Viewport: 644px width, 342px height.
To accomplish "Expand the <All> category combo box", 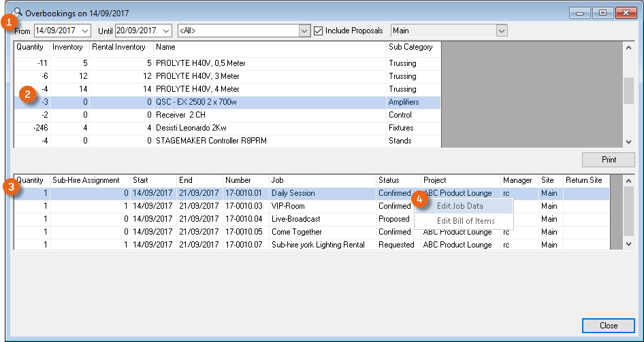I will [304, 31].
